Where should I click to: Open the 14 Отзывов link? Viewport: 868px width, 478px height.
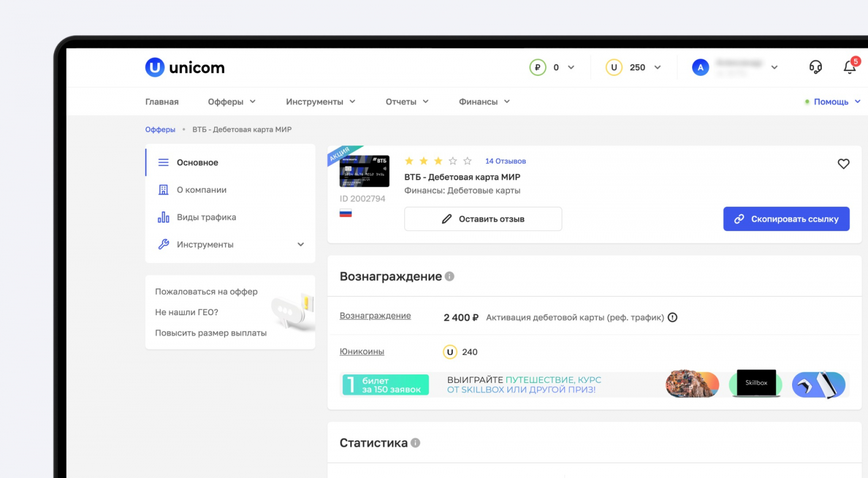coord(506,161)
